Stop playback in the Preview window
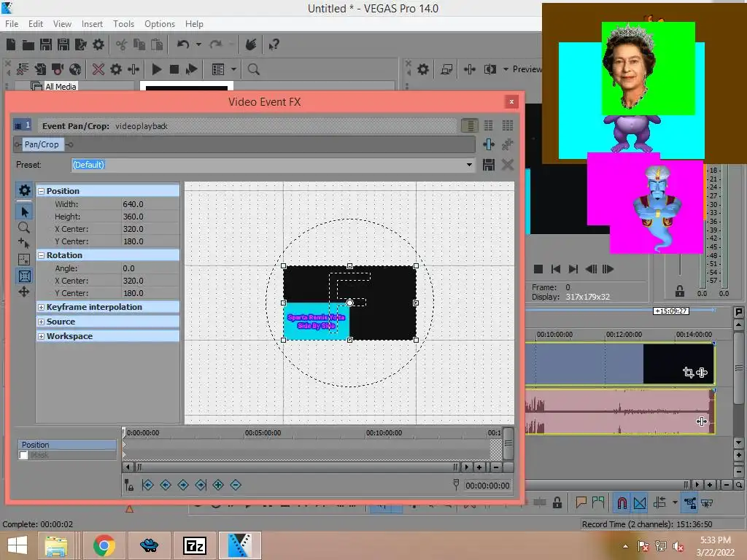This screenshot has height=560, width=747. click(x=538, y=269)
